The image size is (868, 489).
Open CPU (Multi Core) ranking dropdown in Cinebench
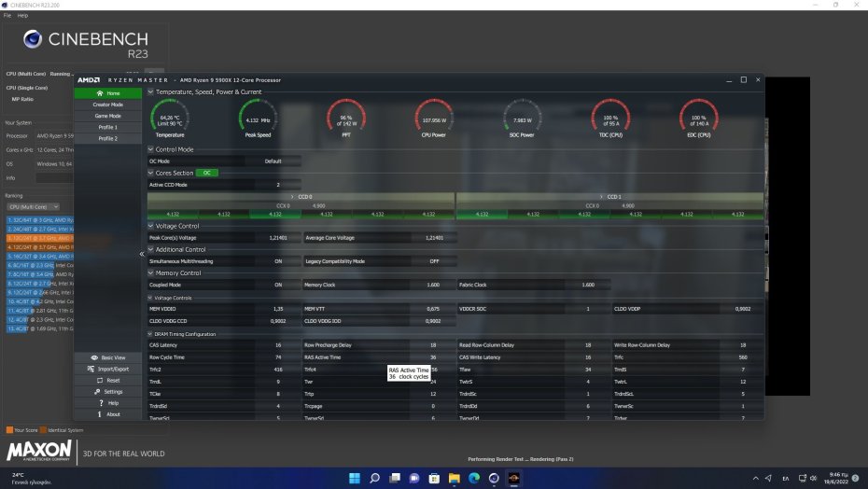pyautogui.click(x=34, y=206)
